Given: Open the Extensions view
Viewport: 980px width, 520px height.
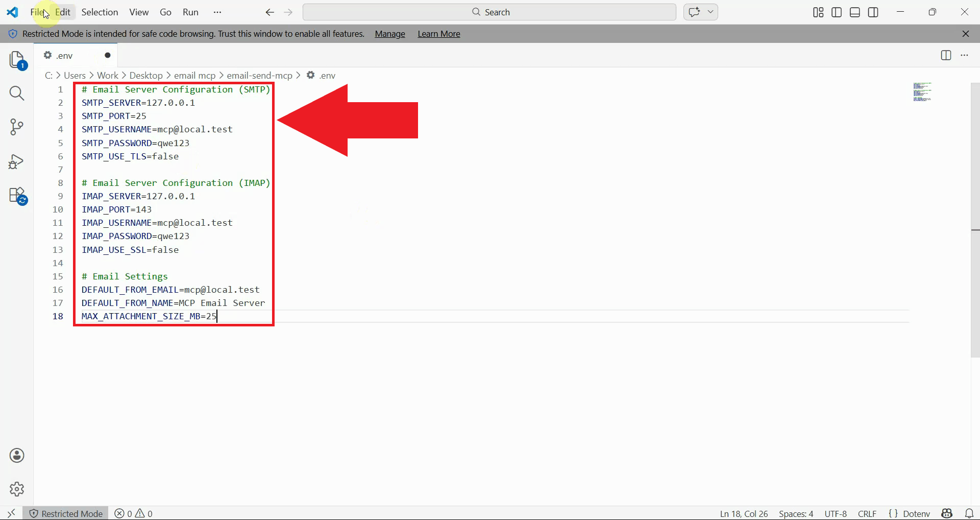Looking at the screenshot, I should 17,196.
